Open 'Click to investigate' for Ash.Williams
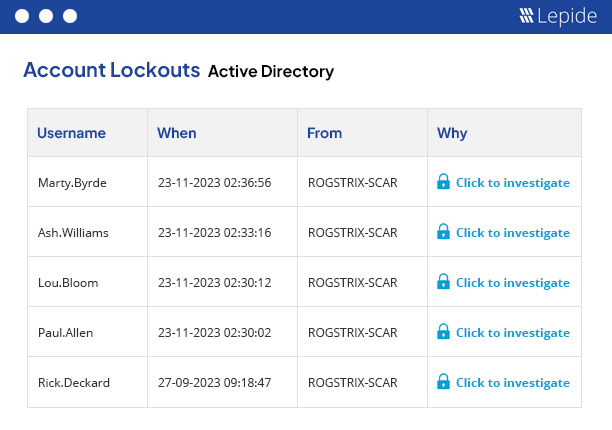 coord(512,233)
